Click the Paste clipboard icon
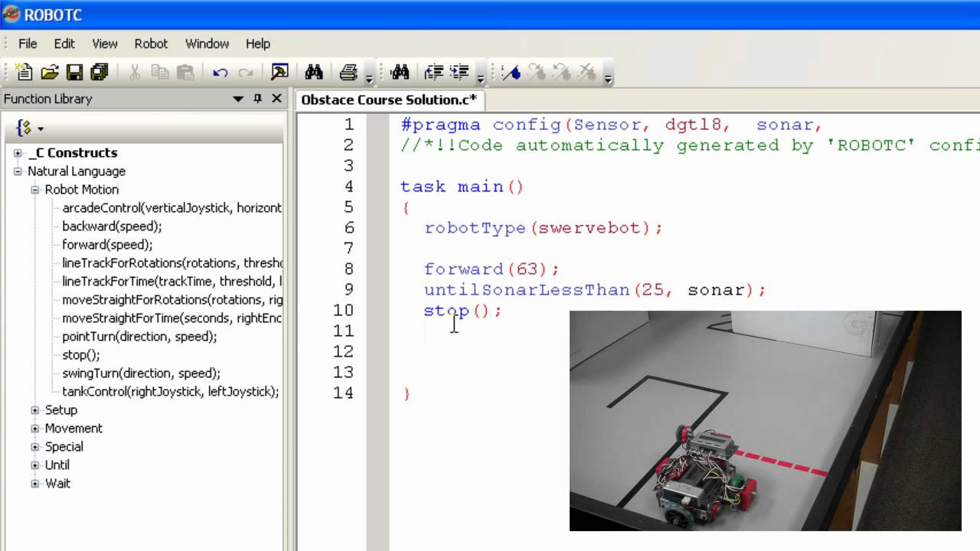980x551 pixels. coord(185,73)
